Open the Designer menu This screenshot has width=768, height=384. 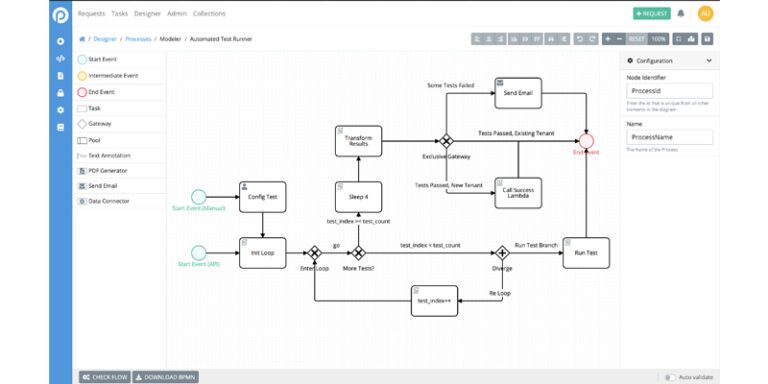[x=147, y=14]
